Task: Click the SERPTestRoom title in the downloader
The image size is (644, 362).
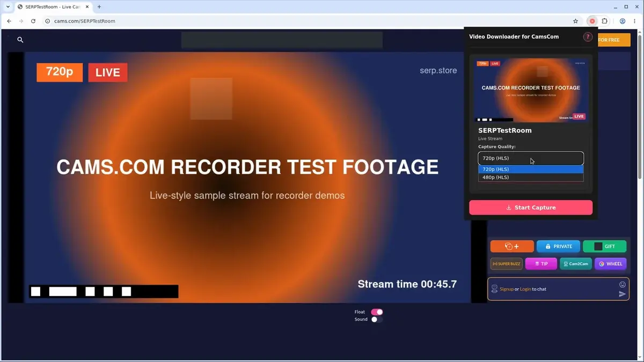Action: pyautogui.click(x=505, y=130)
